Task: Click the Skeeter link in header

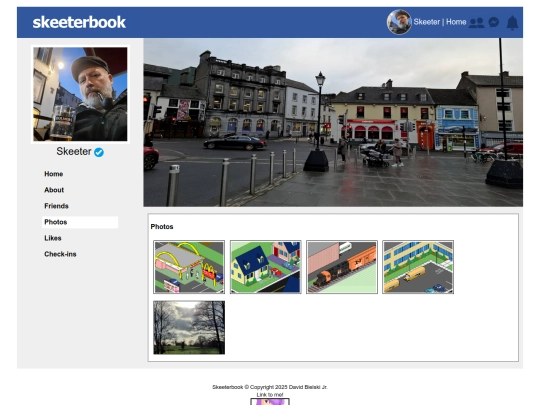Action: [426, 22]
